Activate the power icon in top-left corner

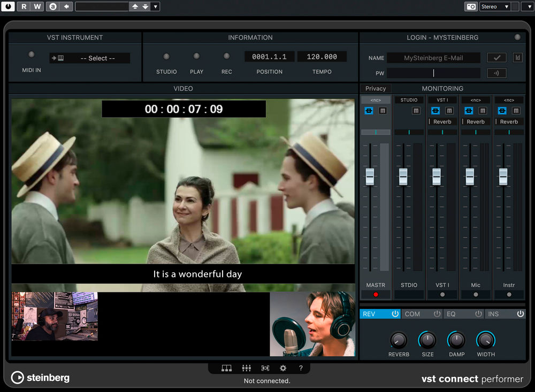(x=7, y=6)
